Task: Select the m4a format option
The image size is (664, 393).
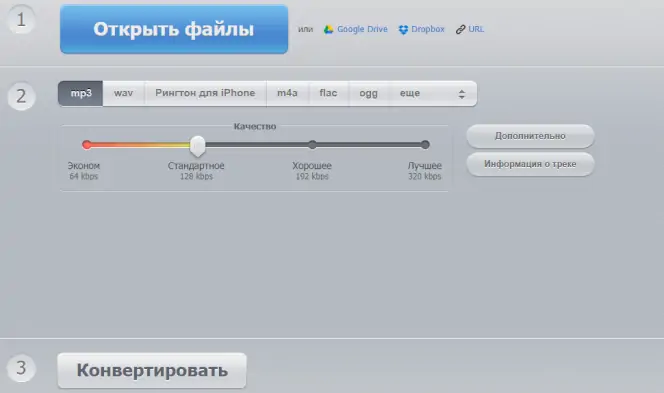Action: [288, 93]
